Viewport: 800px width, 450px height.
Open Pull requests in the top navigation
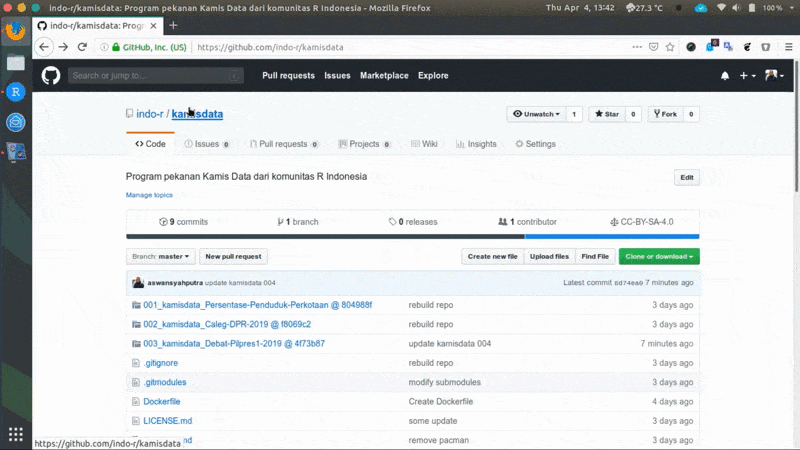coord(288,76)
